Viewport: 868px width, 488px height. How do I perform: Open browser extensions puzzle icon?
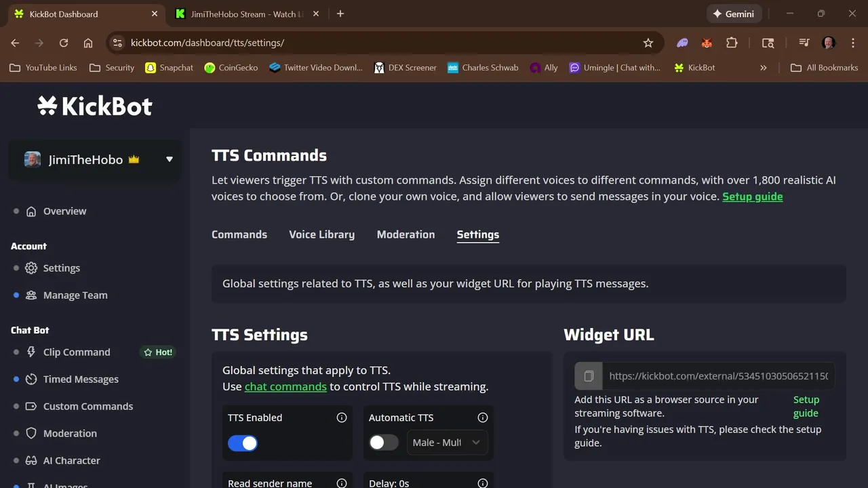click(732, 43)
